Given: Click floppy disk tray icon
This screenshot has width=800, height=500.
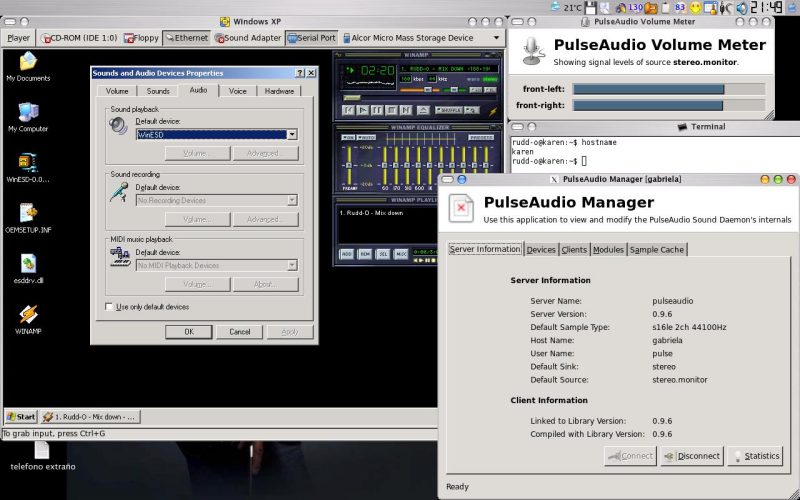Looking at the screenshot, I should [x=591, y=8].
